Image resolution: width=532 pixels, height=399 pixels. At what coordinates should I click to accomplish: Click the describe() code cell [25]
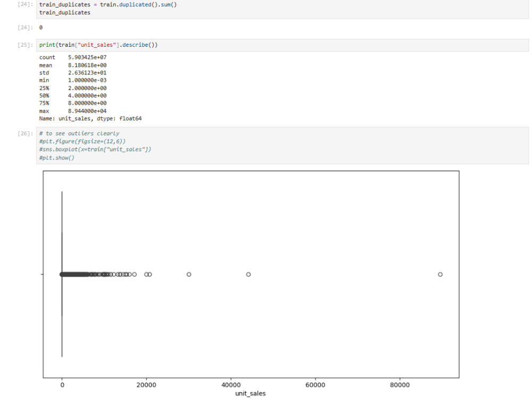(x=282, y=45)
